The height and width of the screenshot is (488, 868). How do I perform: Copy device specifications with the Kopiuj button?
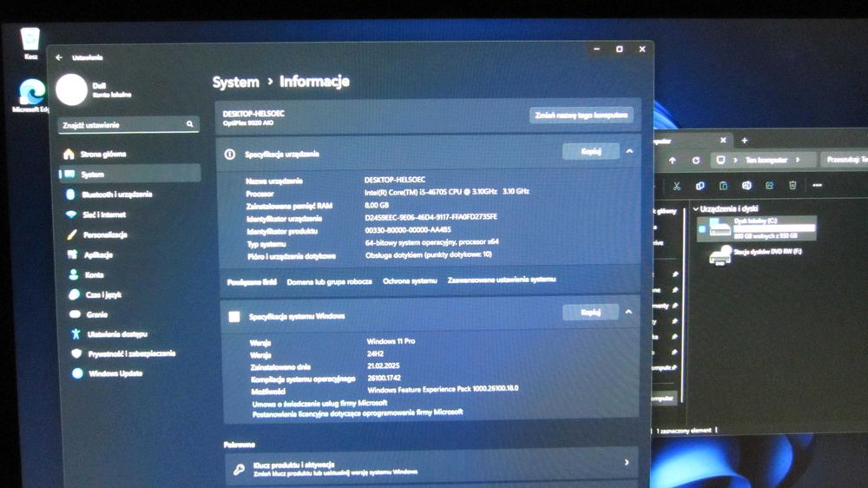[590, 151]
